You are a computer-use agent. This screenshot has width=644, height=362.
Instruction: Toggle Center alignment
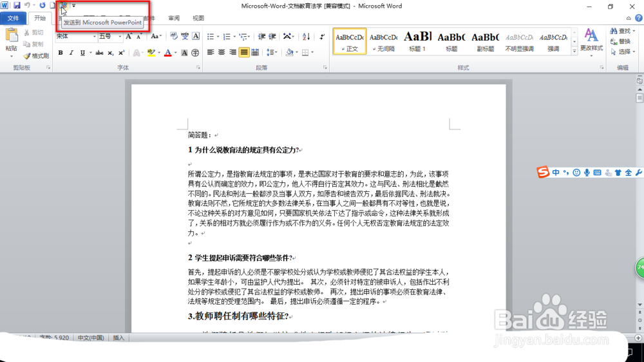pos(222,53)
